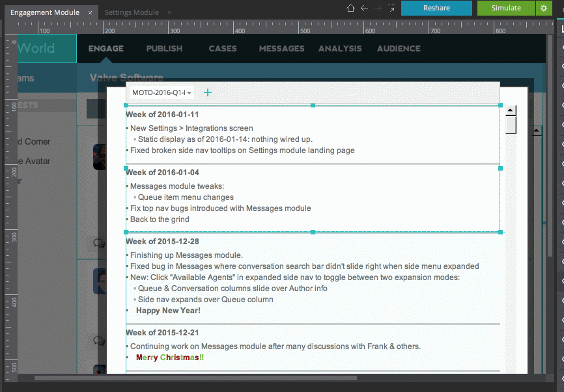This screenshot has height=392, width=564.
Task: Open simulation settings gear
Action: (x=544, y=8)
